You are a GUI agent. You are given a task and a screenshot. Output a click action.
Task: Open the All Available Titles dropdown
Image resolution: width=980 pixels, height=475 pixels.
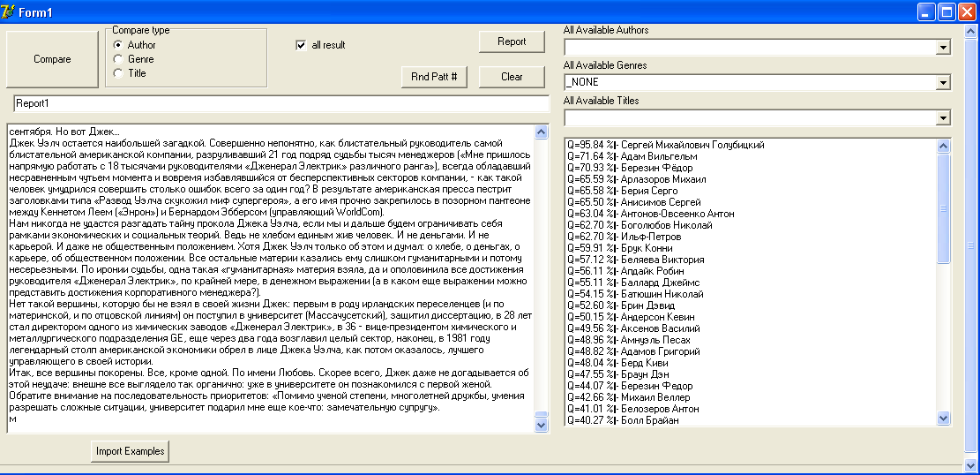tap(945, 117)
